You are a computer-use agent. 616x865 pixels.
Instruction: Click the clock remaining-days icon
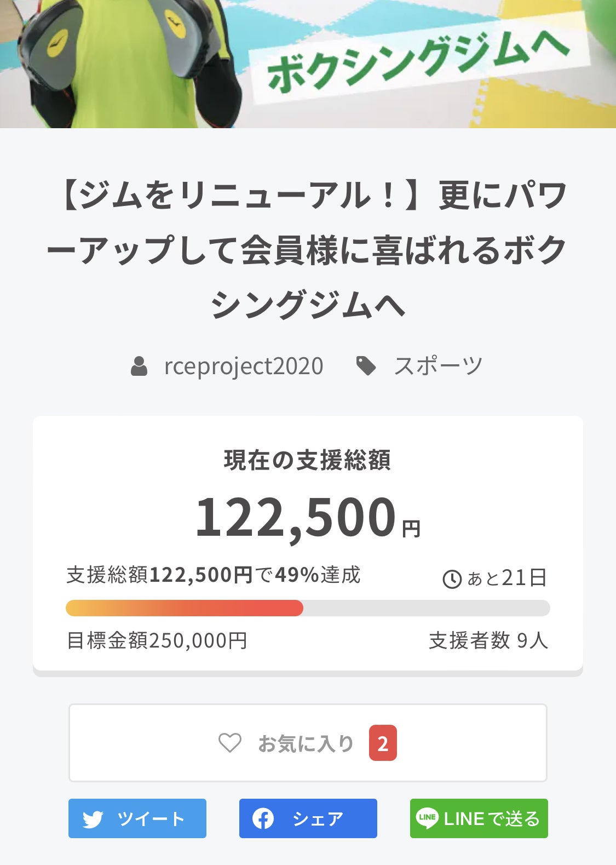click(x=452, y=579)
